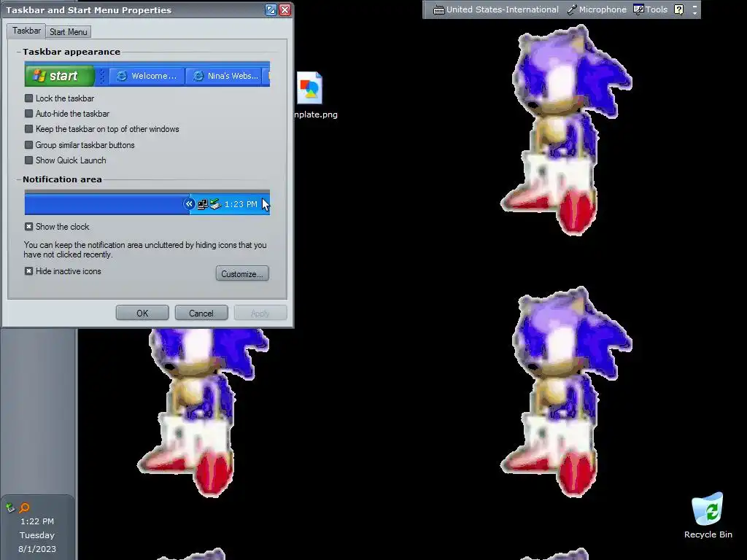Switch to the Start Menu tab
Viewport: 747px width, 560px height.
coord(68,32)
